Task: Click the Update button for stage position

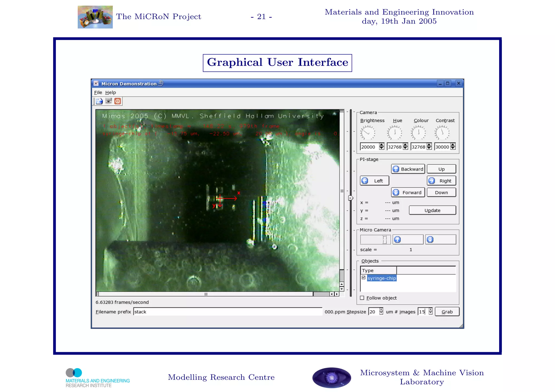Action: pos(433,210)
